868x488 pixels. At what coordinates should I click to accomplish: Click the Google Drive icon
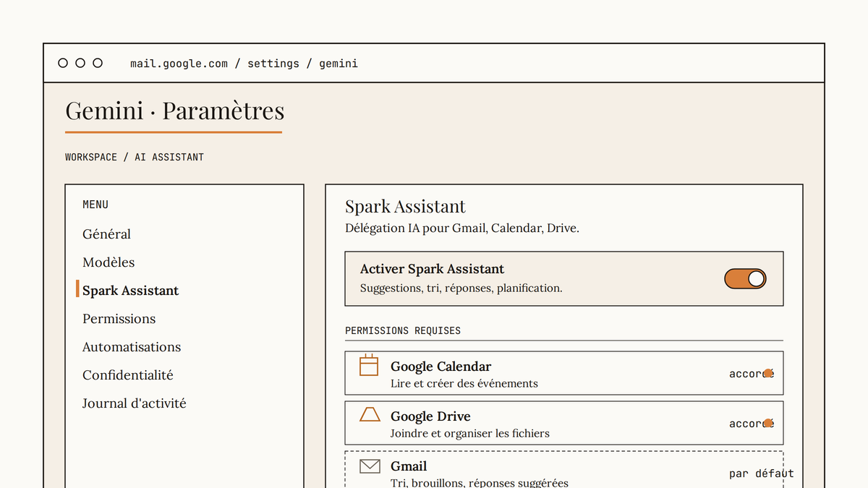(370, 414)
